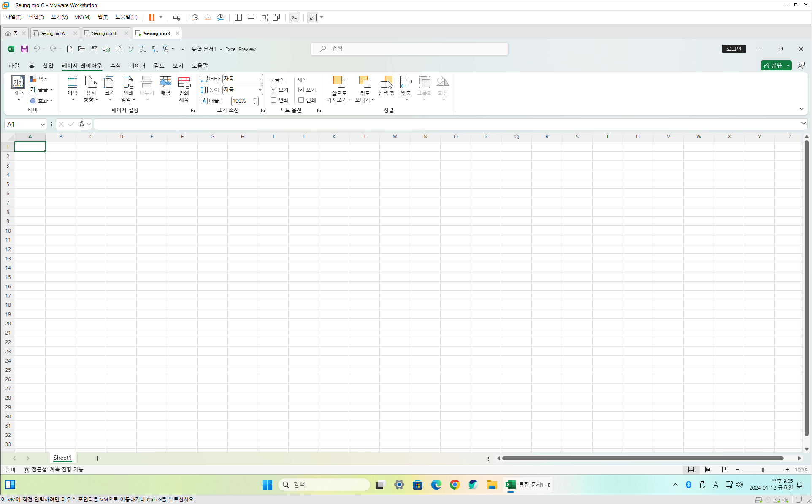Open the height (높이) dropdown
The height and width of the screenshot is (504, 812).
(x=260, y=90)
